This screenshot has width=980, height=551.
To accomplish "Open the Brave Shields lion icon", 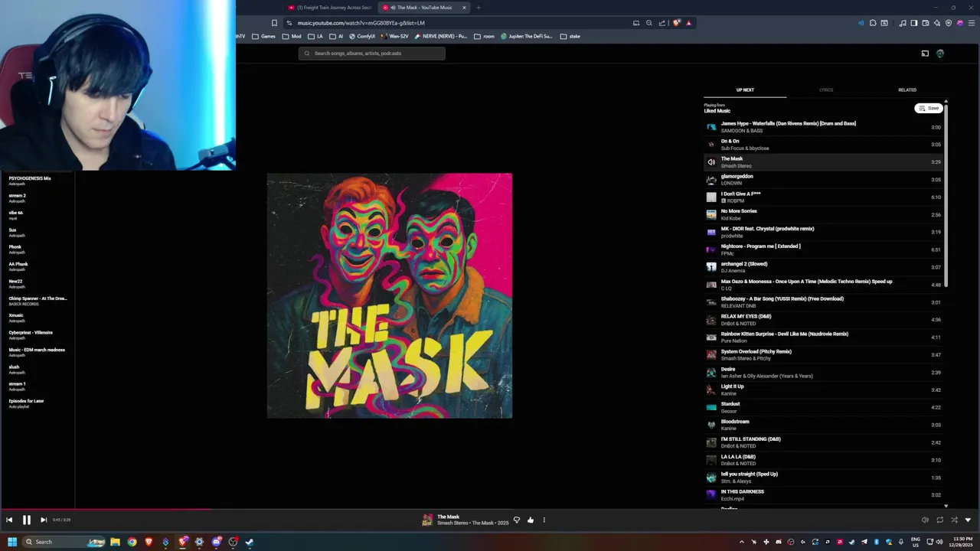I will [676, 23].
